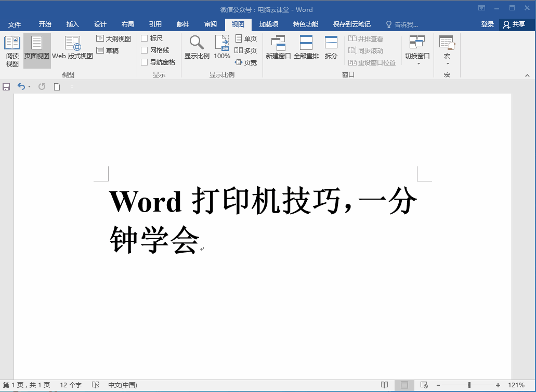Zoom out with the minus button
The image size is (536, 392).
tap(438, 385)
